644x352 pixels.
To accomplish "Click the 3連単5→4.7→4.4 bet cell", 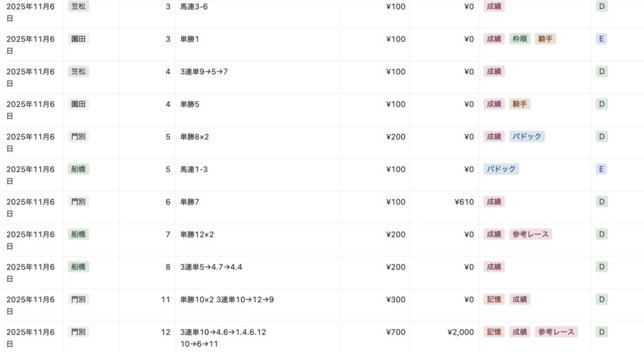I will pyautogui.click(x=211, y=267).
